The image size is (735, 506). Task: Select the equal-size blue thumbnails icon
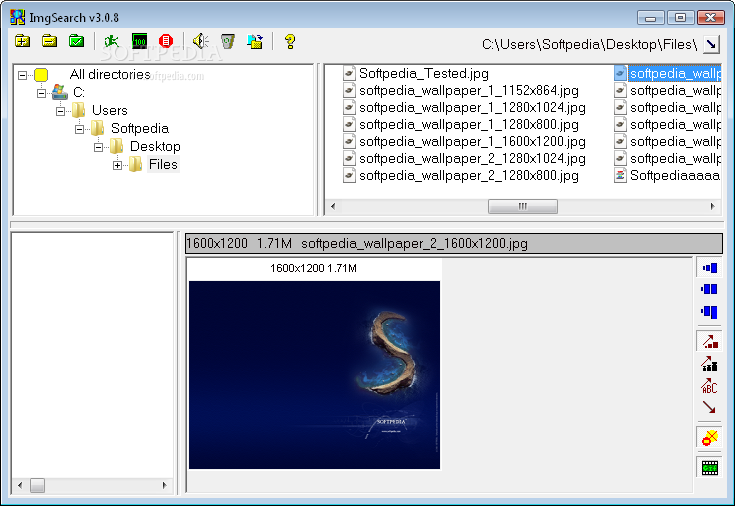(x=709, y=289)
